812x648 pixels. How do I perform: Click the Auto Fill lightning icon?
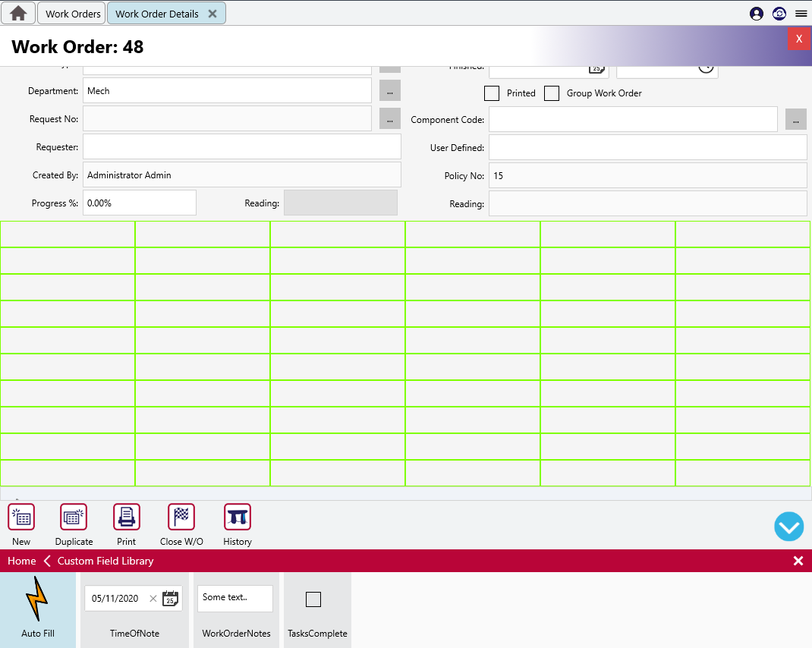(37, 599)
